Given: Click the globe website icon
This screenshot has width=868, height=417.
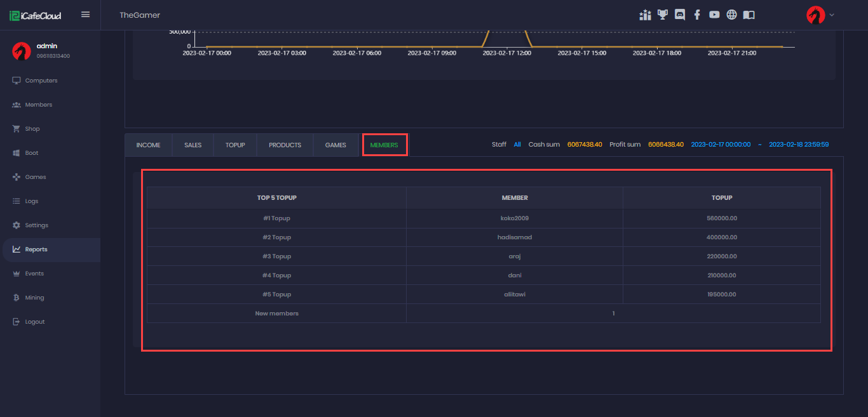Looking at the screenshot, I should point(731,15).
